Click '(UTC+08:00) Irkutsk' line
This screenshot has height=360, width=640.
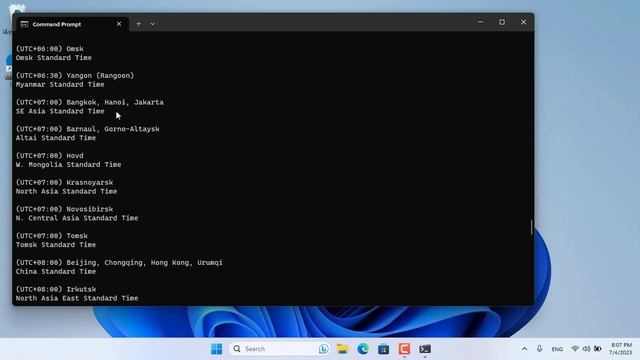pyautogui.click(x=56, y=289)
